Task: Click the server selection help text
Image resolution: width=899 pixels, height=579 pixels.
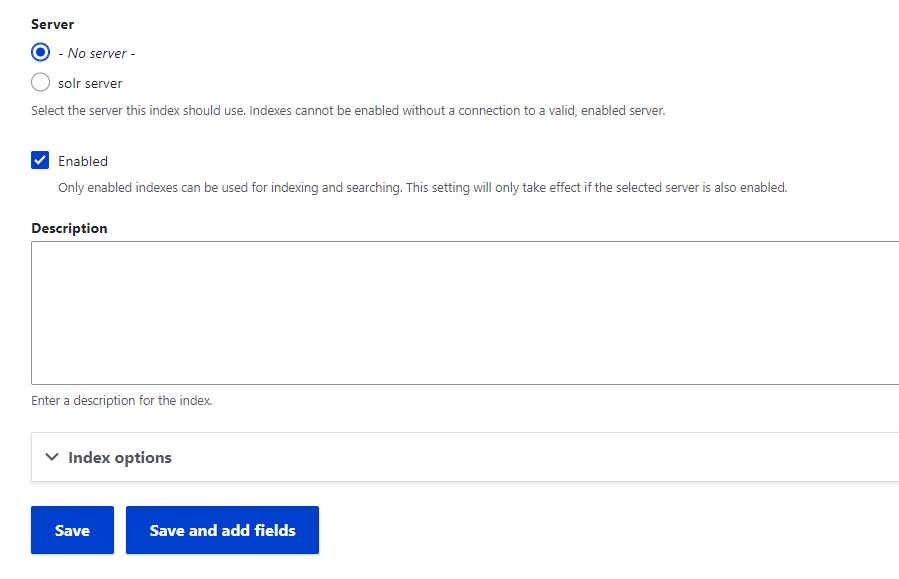Action: [348, 110]
